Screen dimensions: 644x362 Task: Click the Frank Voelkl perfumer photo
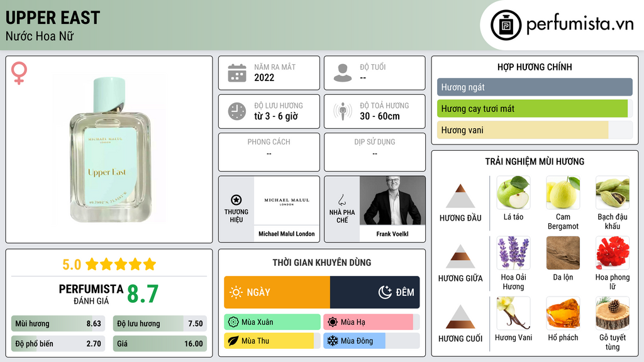click(392, 200)
